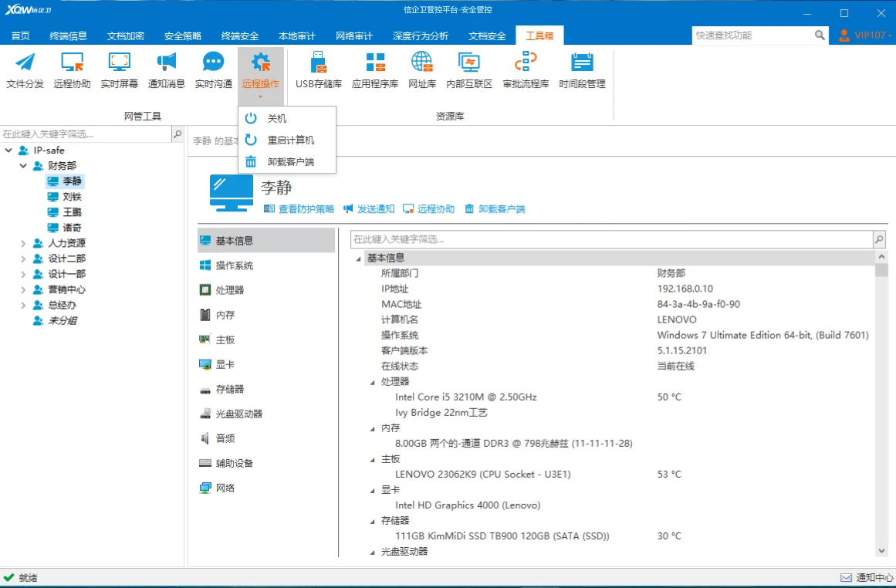Click the 发送通知 link under 李静

369,208
